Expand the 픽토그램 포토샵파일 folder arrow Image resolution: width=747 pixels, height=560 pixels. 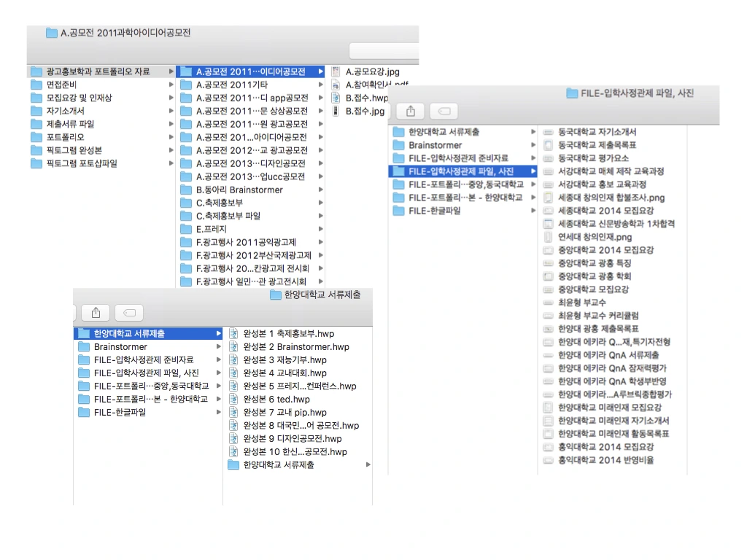pyautogui.click(x=171, y=163)
